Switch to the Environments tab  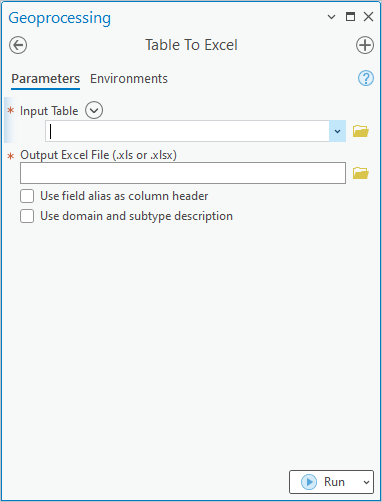(x=129, y=79)
